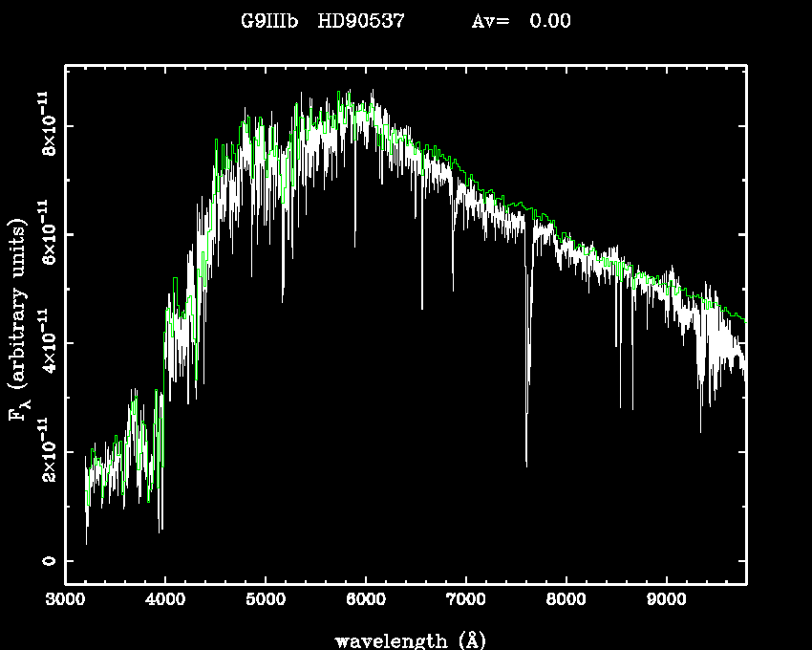This screenshot has width=812, height=650.
Task: Click the 4000 tick label on x-axis
Action: [x=165, y=600]
